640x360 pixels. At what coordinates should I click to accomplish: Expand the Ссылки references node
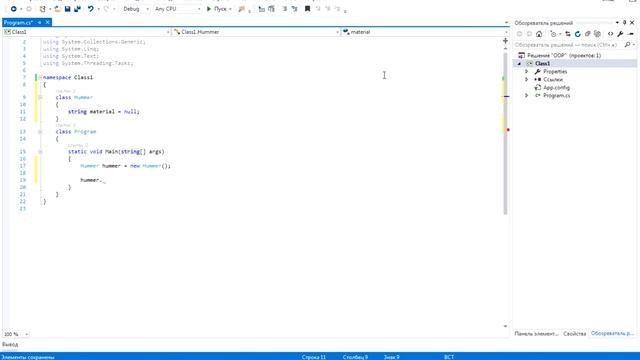(527, 80)
